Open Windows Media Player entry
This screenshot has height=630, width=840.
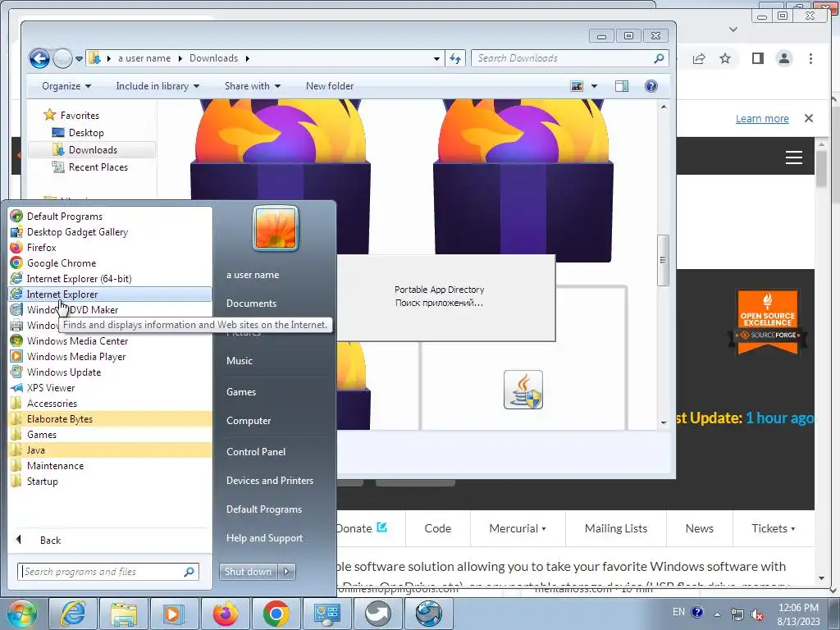110,356
